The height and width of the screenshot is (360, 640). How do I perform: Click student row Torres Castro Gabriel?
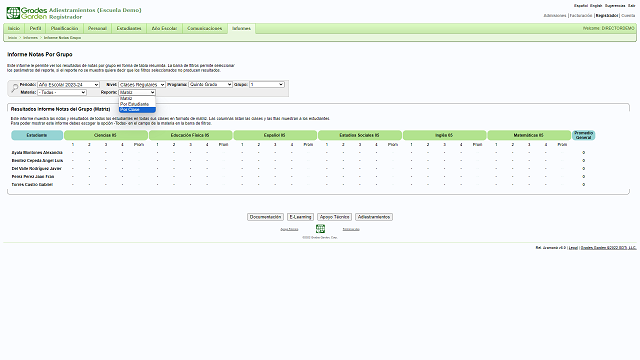click(x=32, y=184)
